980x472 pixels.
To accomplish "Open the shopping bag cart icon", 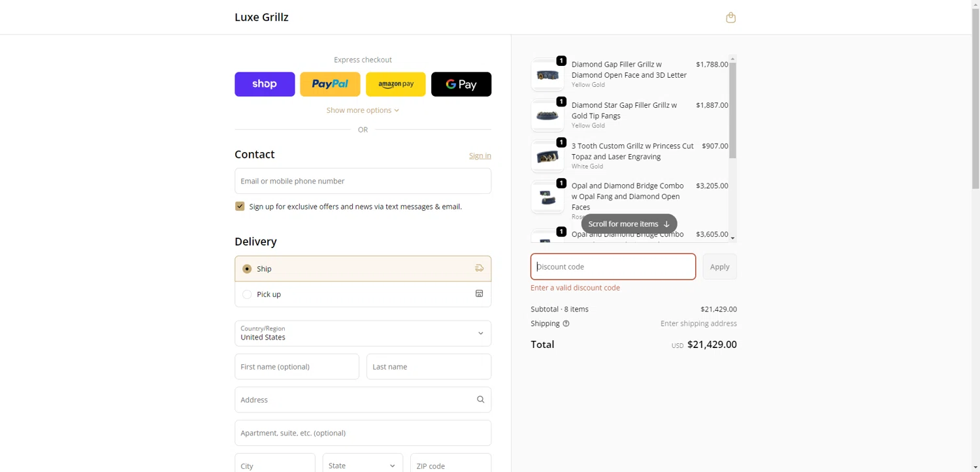I will coord(730,18).
